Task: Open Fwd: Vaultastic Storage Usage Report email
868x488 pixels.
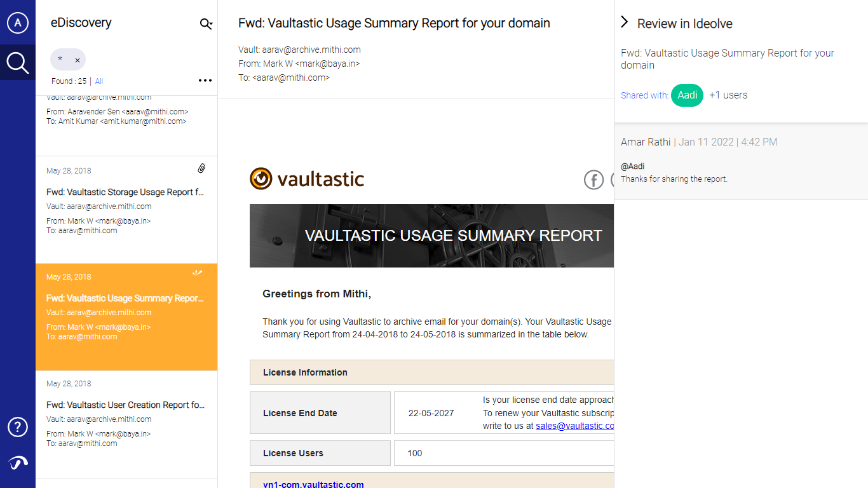Action: pyautogui.click(x=126, y=210)
